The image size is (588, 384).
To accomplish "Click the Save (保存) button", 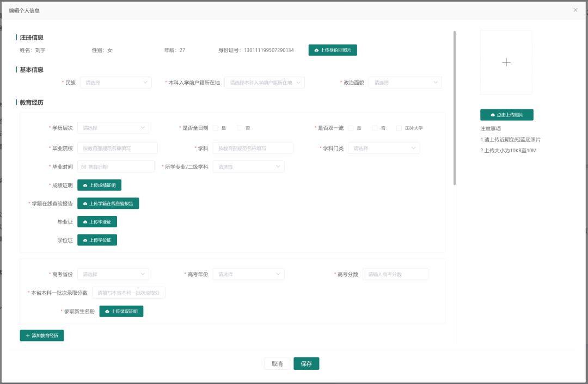I will pos(306,364).
